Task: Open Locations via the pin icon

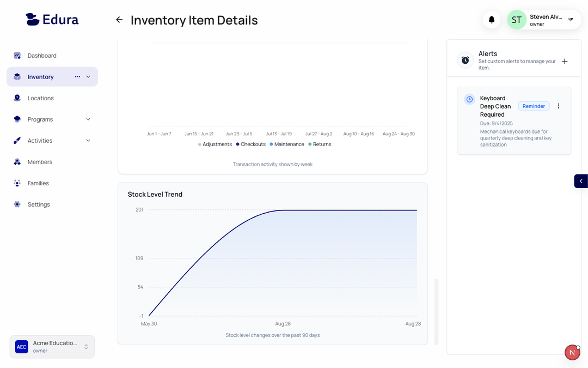Action: (x=17, y=98)
